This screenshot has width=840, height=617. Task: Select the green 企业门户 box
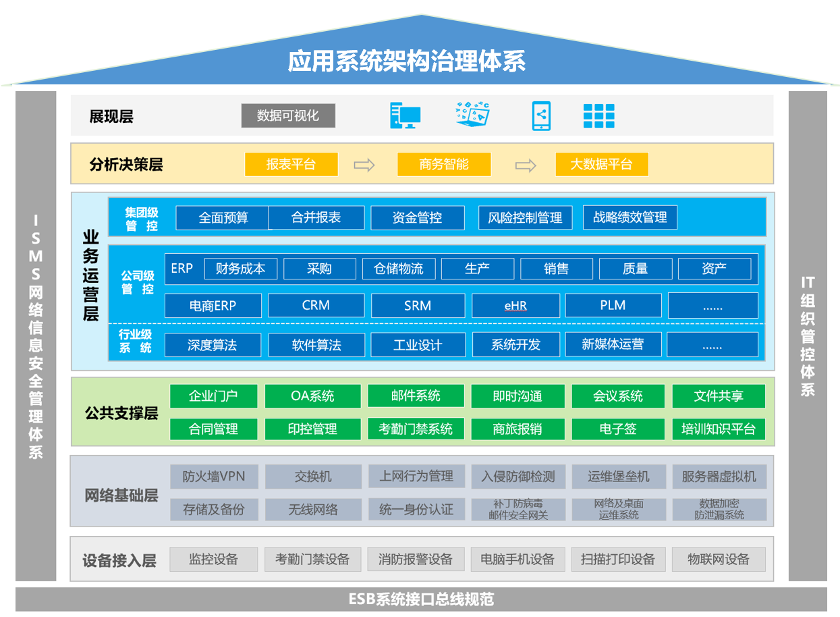tap(214, 396)
